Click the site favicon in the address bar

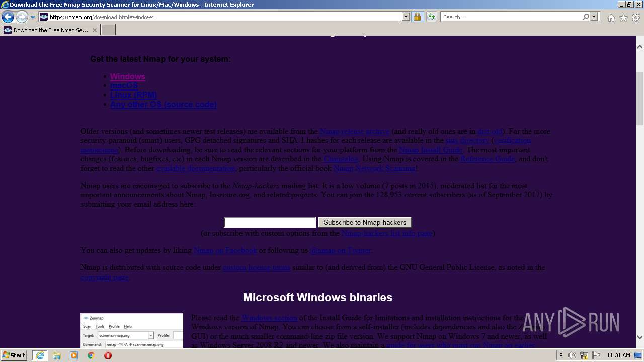(44, 17)
